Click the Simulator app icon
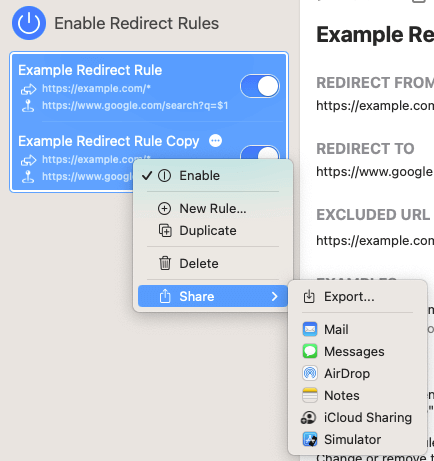 pyautogui.click(x=310, y=439)
